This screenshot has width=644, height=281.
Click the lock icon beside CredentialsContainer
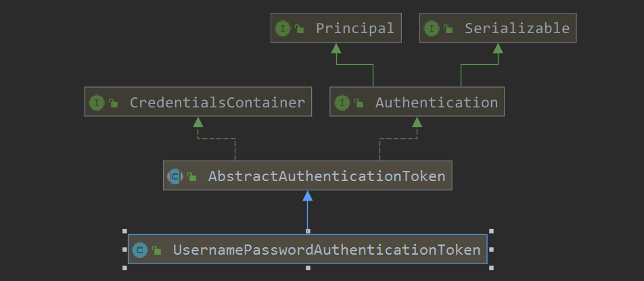114,104
